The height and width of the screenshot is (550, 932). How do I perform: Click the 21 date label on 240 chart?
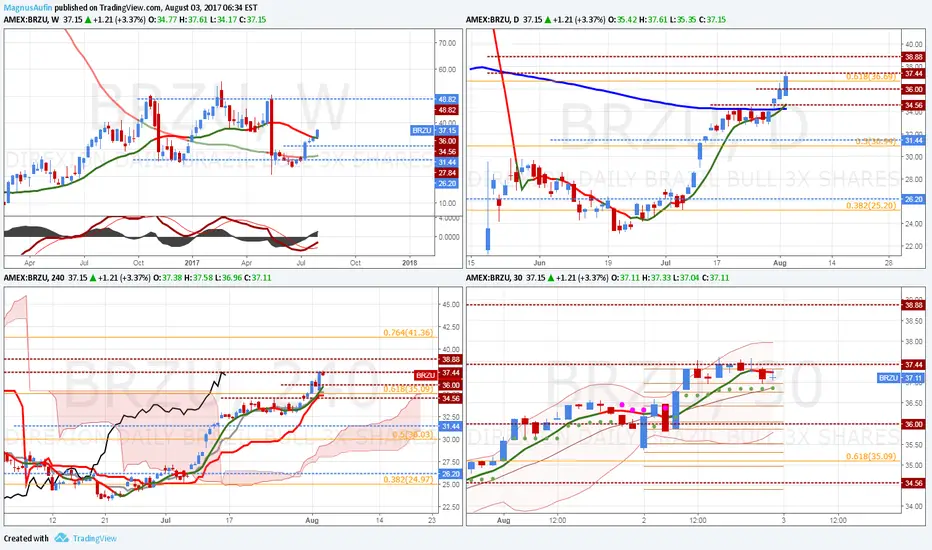click(x=105, y=520)
